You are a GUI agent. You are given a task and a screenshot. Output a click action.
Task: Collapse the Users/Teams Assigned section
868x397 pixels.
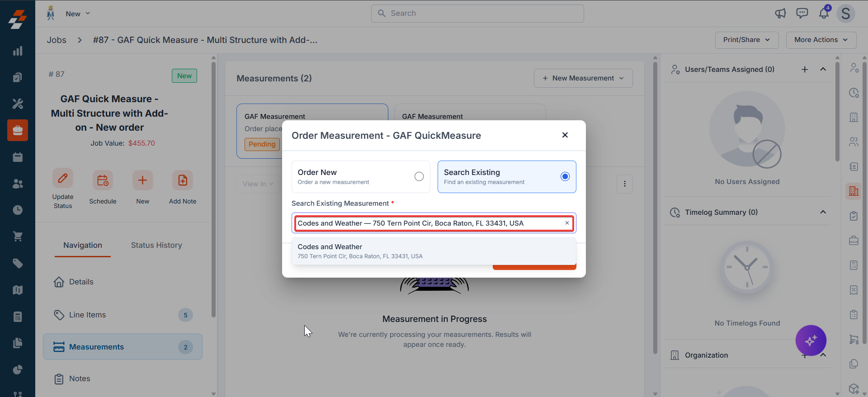click(x=823, y=69)
